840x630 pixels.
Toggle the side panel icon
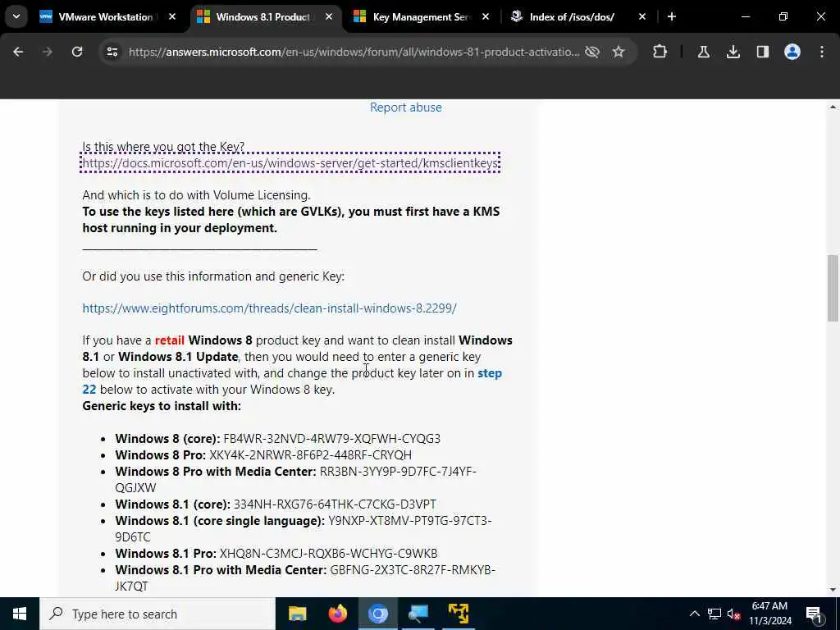(762, 52)
